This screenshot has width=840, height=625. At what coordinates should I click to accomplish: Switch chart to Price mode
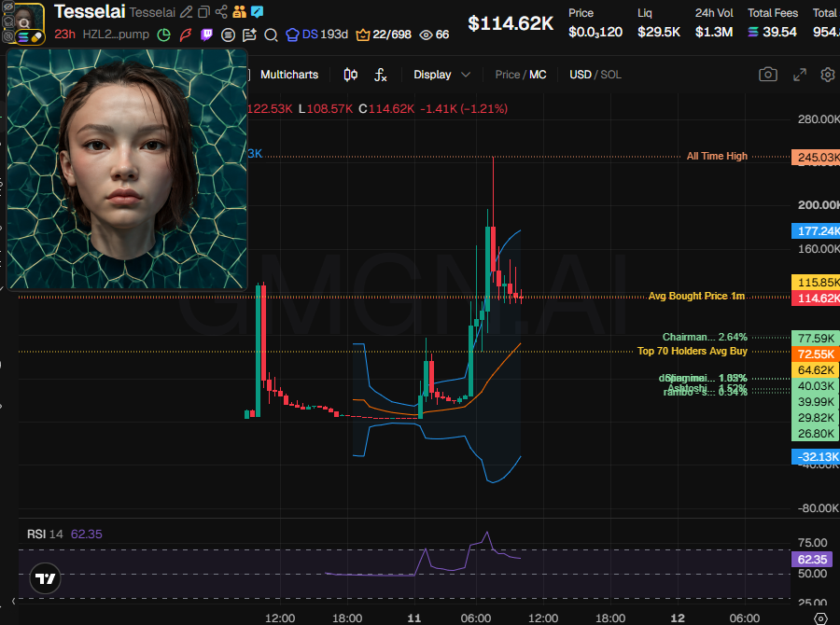coord(508,75)
